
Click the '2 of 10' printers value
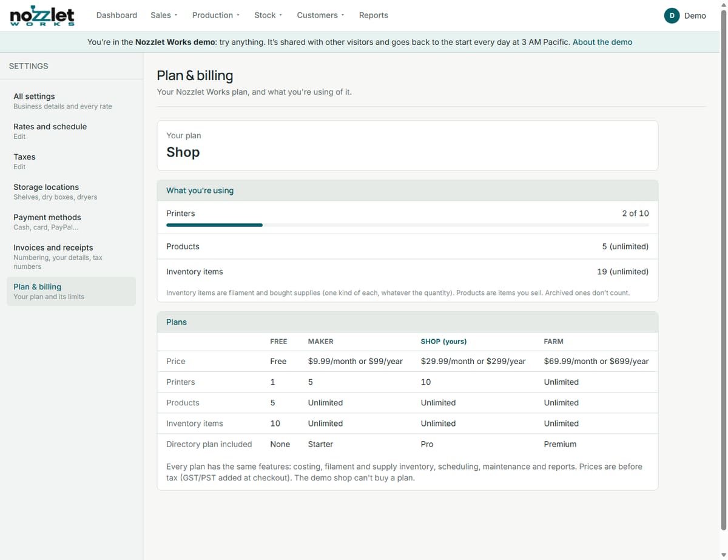[635, 214]
